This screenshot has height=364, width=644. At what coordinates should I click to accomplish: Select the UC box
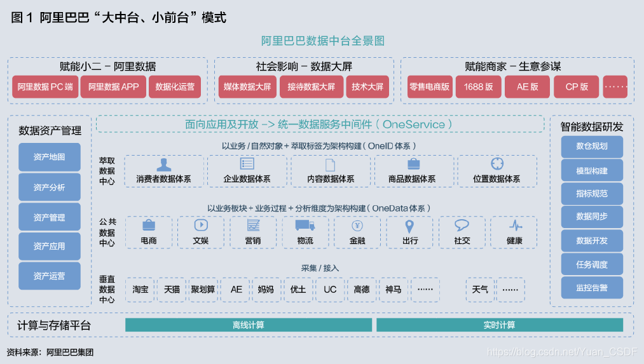click(x=330, y=290)
